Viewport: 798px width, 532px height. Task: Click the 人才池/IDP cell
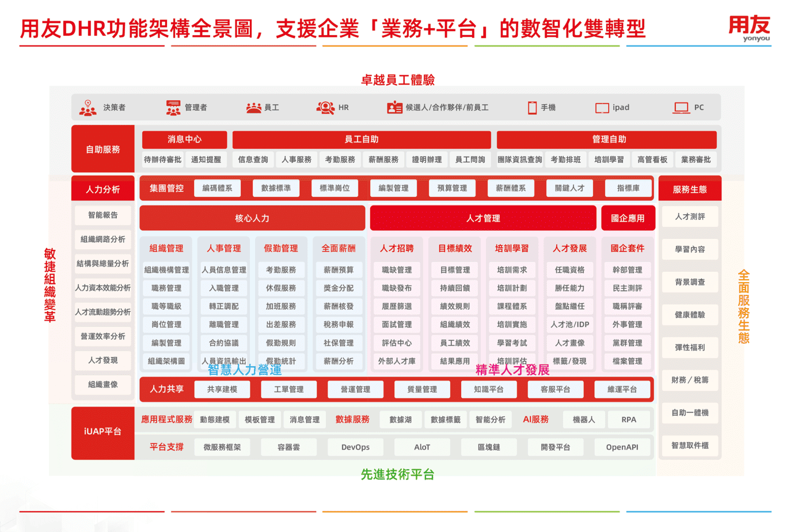click(x=570, y=325)
